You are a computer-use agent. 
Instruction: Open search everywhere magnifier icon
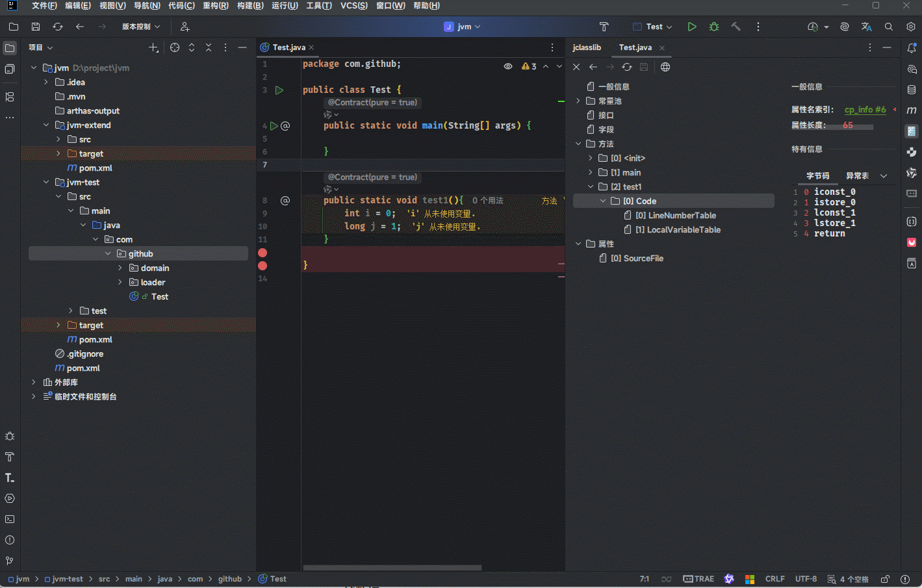click(888, 27)
